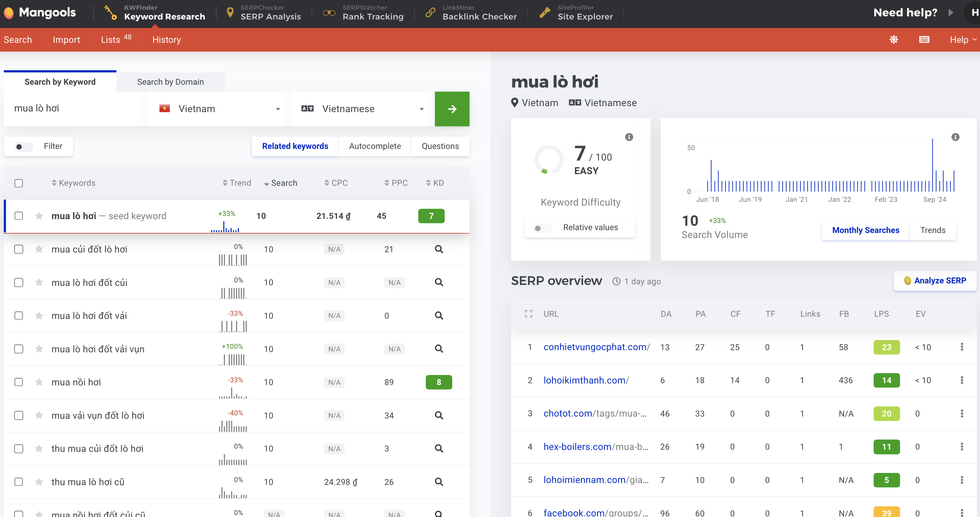980x517 pixels.
Task: Open LinkMiner Backlink Checker
Action: click(471, 13)
